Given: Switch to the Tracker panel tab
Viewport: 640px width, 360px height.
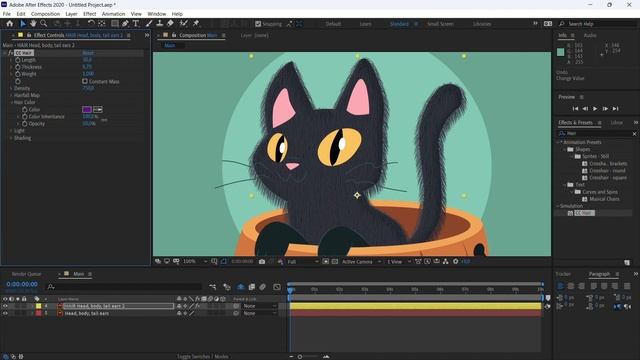Looking at the screenshot, I should [563, 274].
